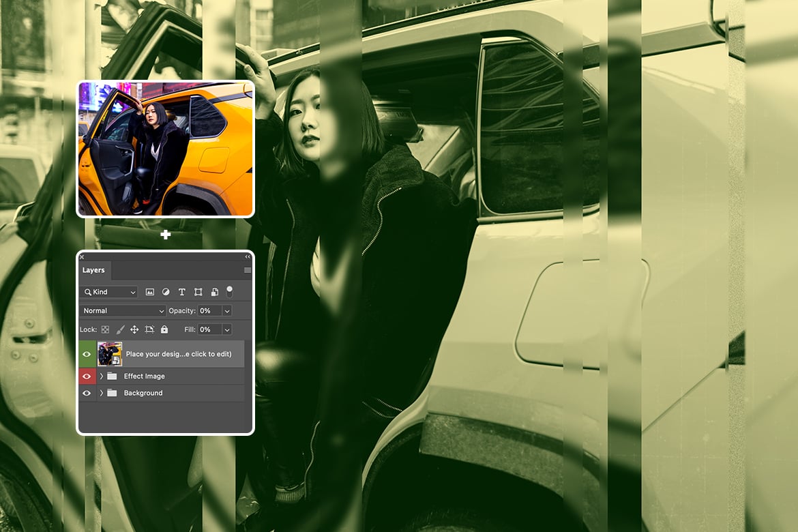
Task: Lock all padlock icon
Action: 164,329
